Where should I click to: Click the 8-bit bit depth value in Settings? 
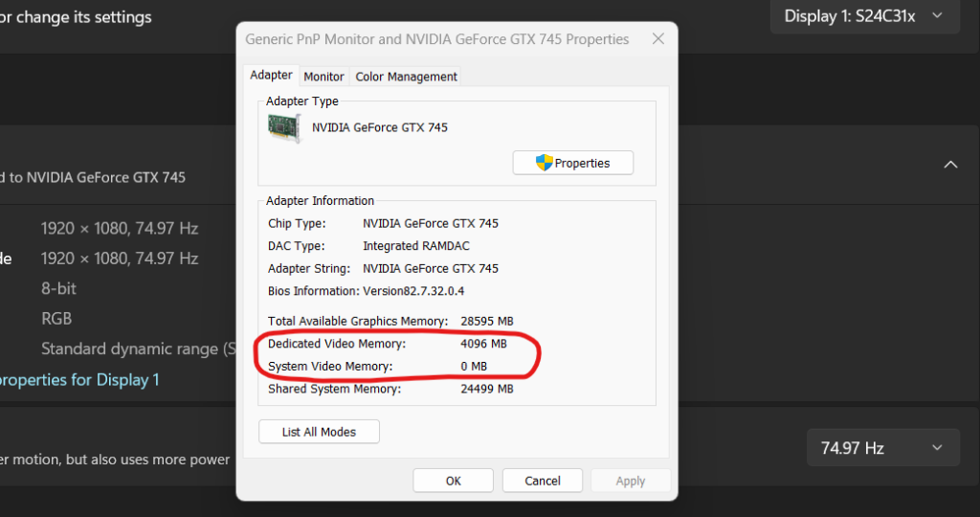58,288
